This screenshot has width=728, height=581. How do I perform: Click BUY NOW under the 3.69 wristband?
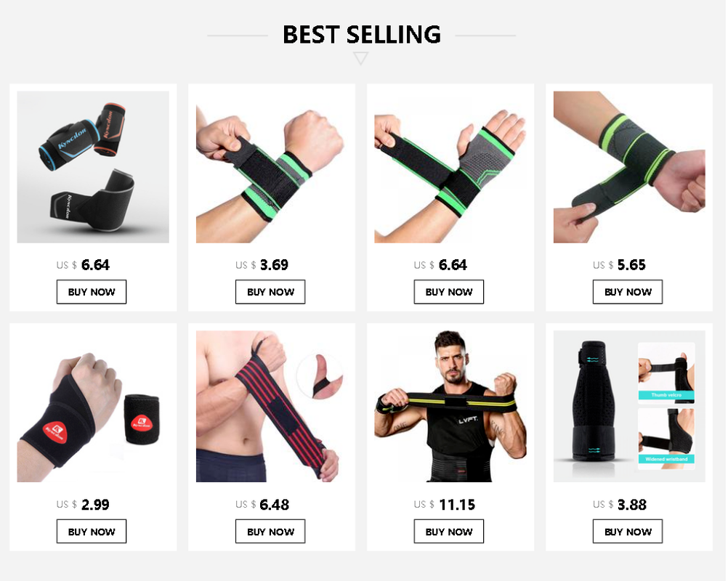click(x=270, y=292)
